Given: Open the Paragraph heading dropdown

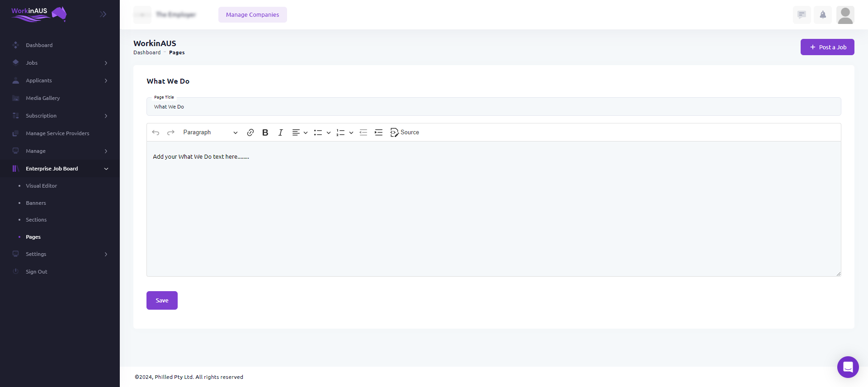Looking at the screenshot, I should point(210,132).
